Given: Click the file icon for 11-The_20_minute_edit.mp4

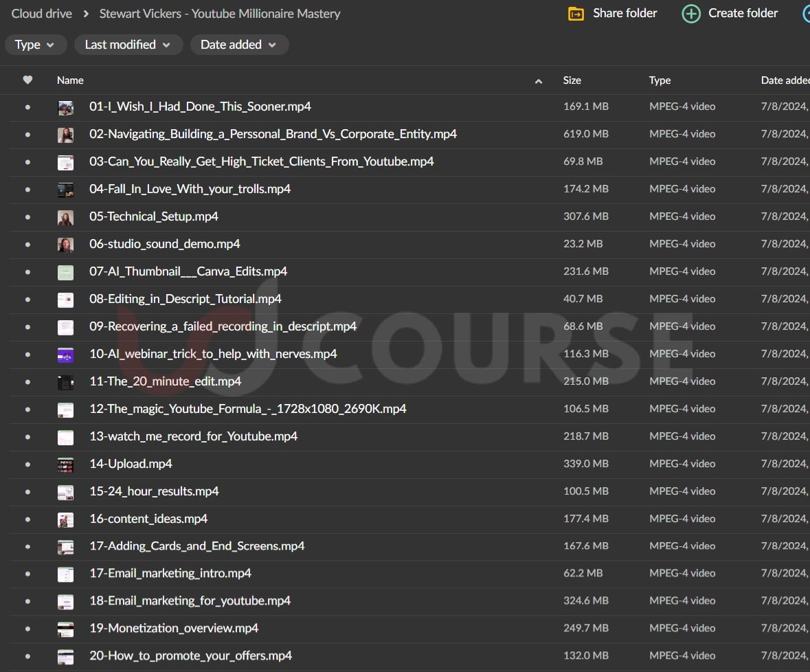Looking at the screenshot, I should 65,382.
